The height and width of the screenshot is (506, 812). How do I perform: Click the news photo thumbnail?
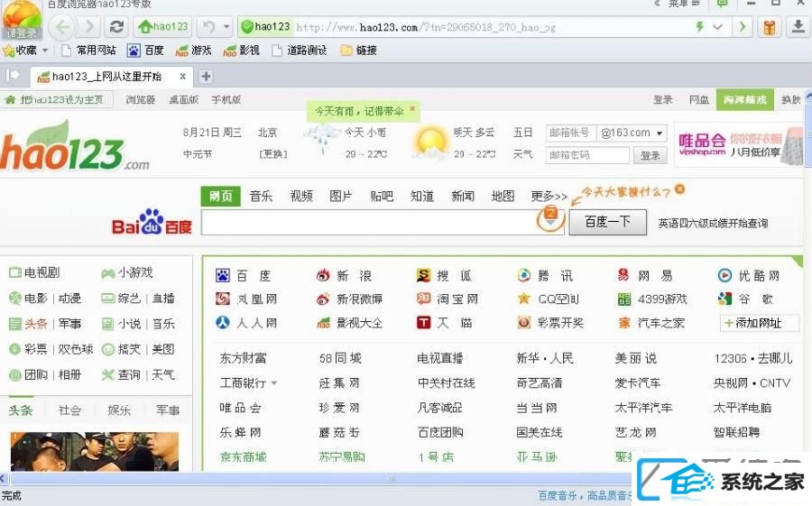95,451
